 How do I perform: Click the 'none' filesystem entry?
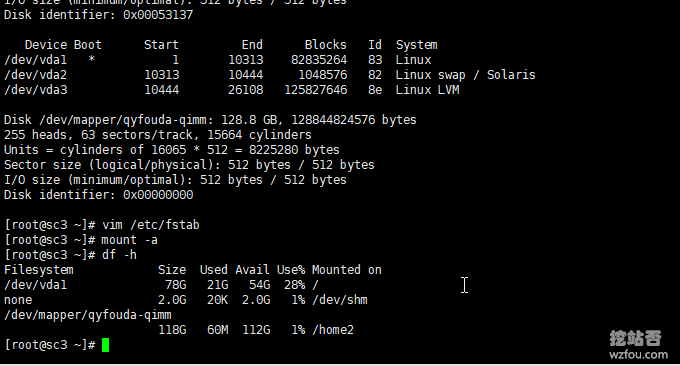[x=18, y=300]
